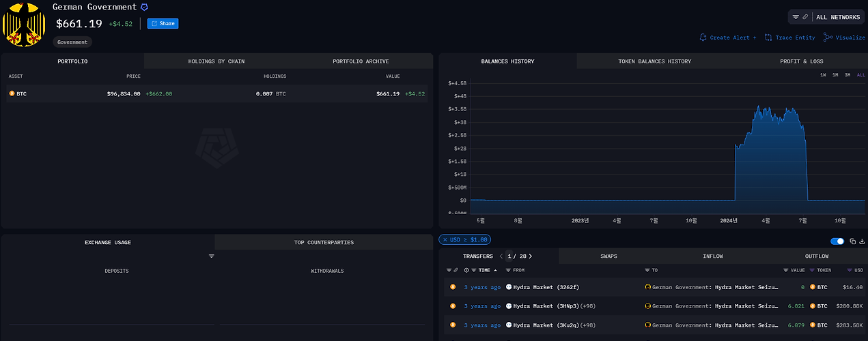Click token BTC icon in $280.88K row
Image resolution: width=868 pixels, height=341 pixels.
[x=813, y=306]
